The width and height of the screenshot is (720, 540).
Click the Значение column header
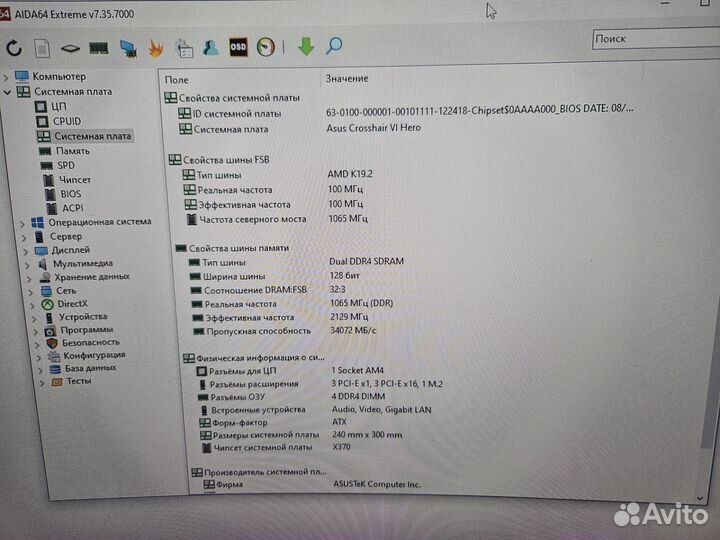pyautogui.click(x=347, y=79)
